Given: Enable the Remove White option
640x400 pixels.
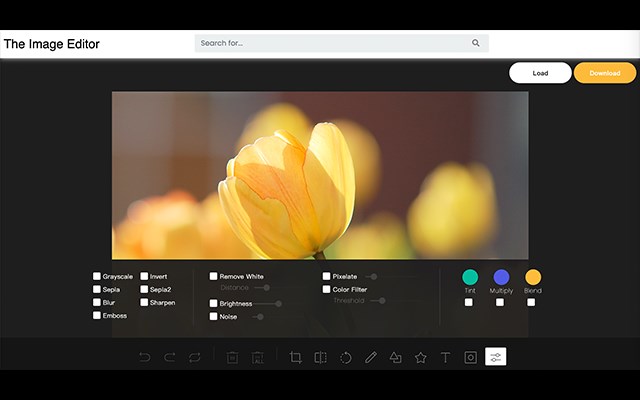Looking at the screenshot, I should (x=213, y=276).
